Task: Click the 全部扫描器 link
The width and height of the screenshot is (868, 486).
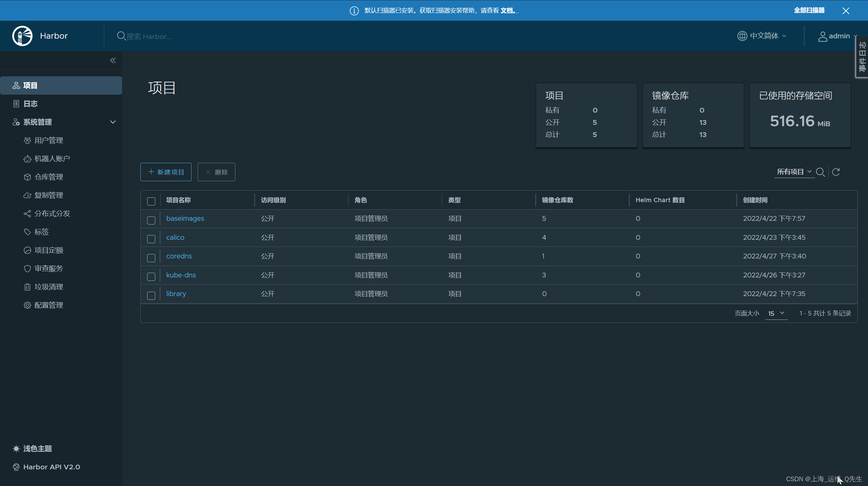Action: (x=809, y=11)
